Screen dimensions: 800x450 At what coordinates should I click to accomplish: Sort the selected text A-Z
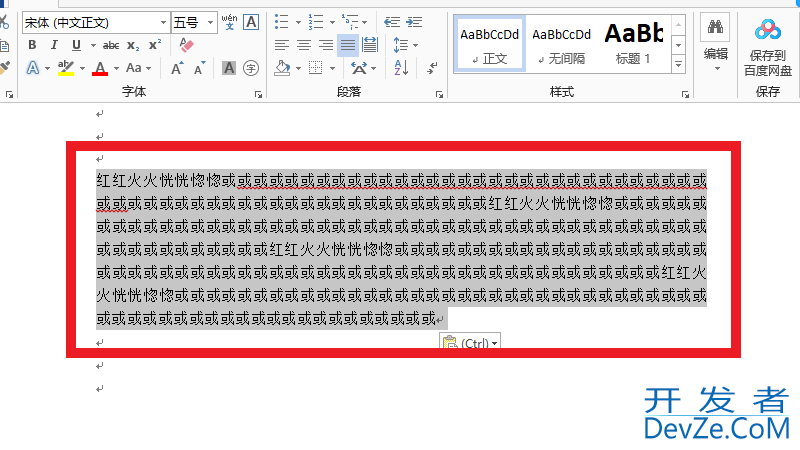[401, 68]
